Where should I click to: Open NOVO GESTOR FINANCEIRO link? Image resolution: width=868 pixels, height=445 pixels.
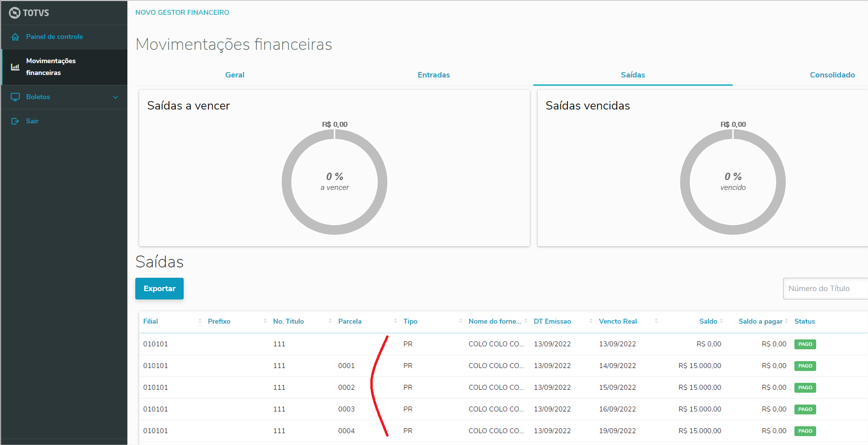[x=182, y=12]
